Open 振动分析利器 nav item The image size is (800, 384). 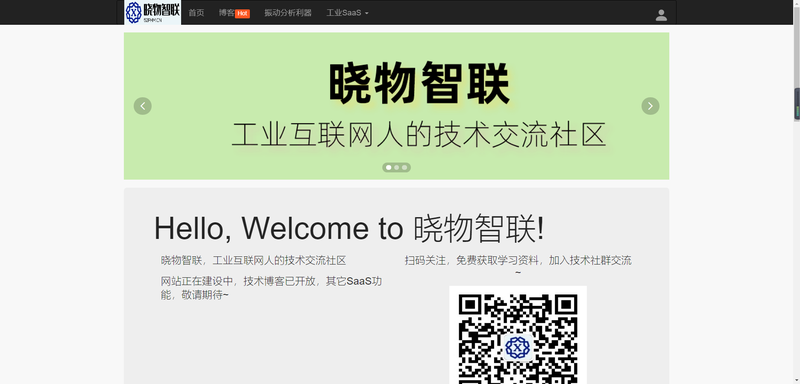coord(288,13)
